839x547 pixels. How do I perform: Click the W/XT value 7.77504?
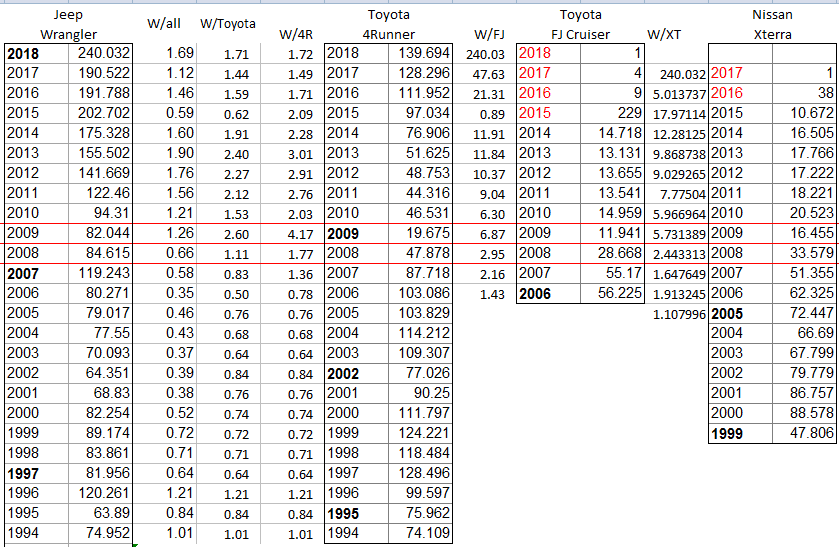[x=683, y=194]
